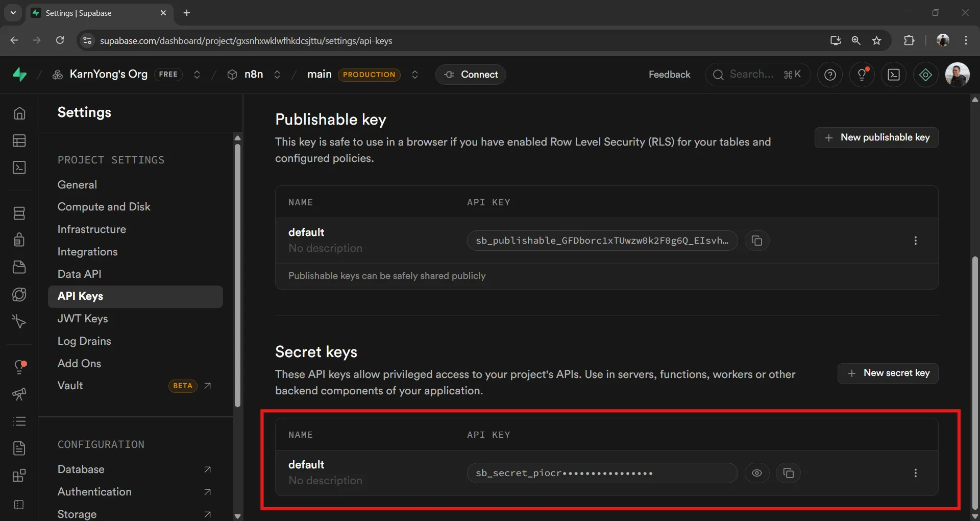The image size is (980, 521).
Task: Select the Database icon in the sidebar
Action: pyautogui.click(x=19, y=214)
